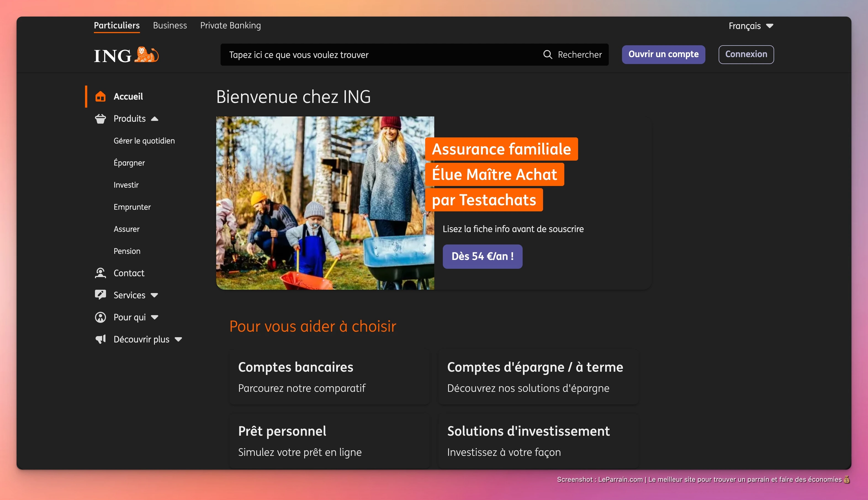This screenshot has height=500, width=868.
Task: Switch to the Business tab
Action: (x=170, y=26)
